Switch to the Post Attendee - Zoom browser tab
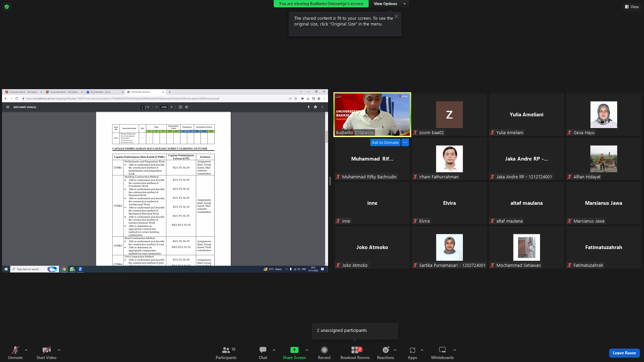 105,92
